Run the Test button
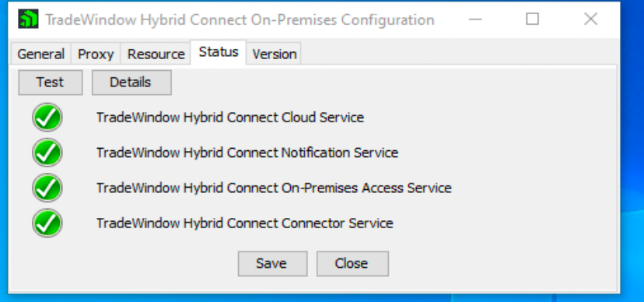Viewport: 644px width, 302px height. pyautogui.click(x=50, y=83)
